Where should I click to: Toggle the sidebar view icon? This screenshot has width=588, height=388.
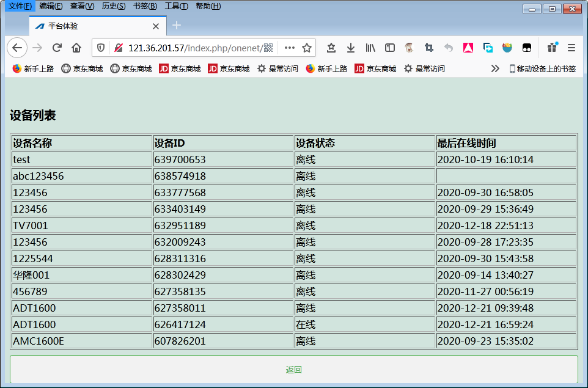pos(389,48)
